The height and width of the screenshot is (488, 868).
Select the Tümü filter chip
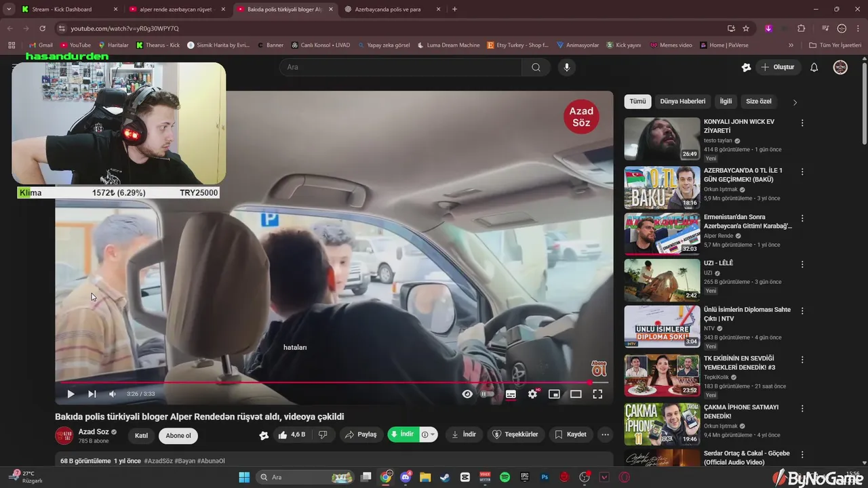coord(637,102)
